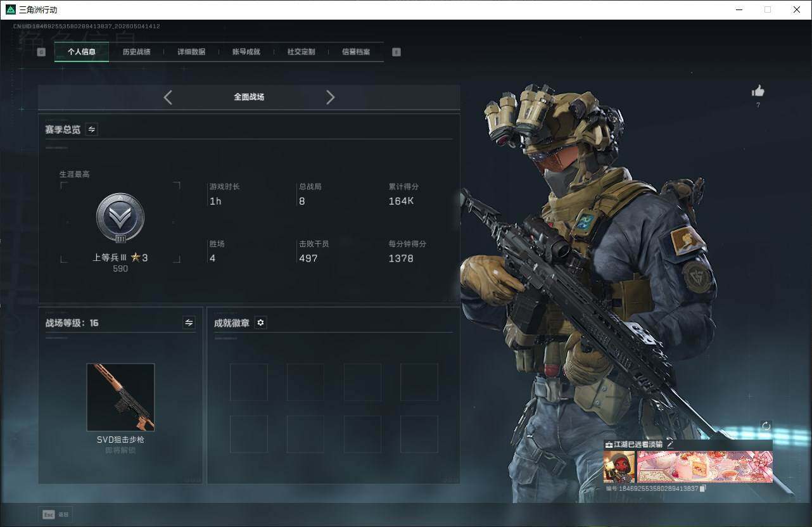Click the 三角洲行动 app logo in title bar
Image resolution: width=812 pixels, height=527 pixels.
click(11, 10)
